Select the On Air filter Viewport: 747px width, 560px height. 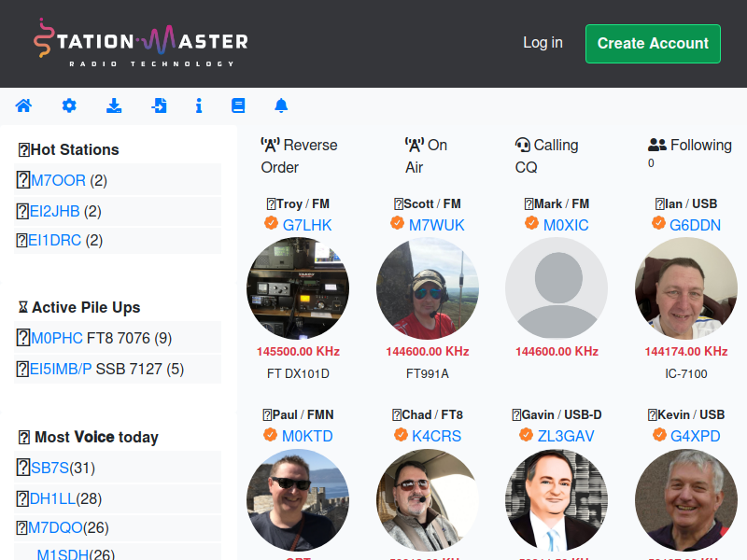tap(426, 156)
